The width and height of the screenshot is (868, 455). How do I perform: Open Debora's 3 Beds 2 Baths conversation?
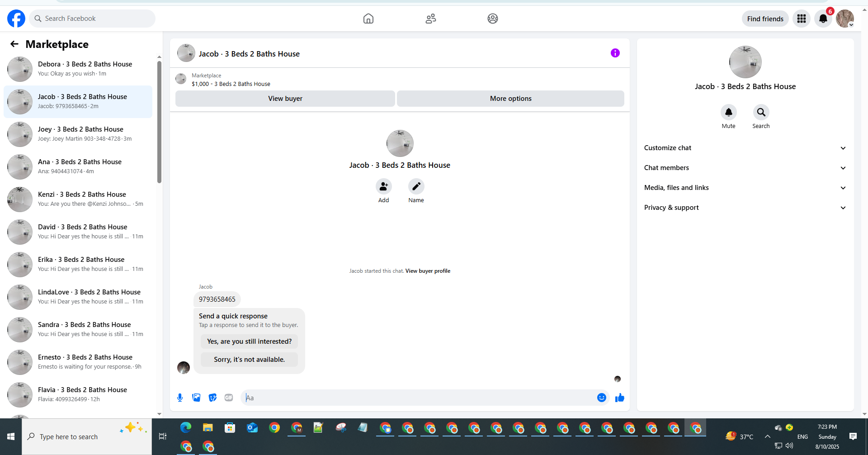pos(78,69)
